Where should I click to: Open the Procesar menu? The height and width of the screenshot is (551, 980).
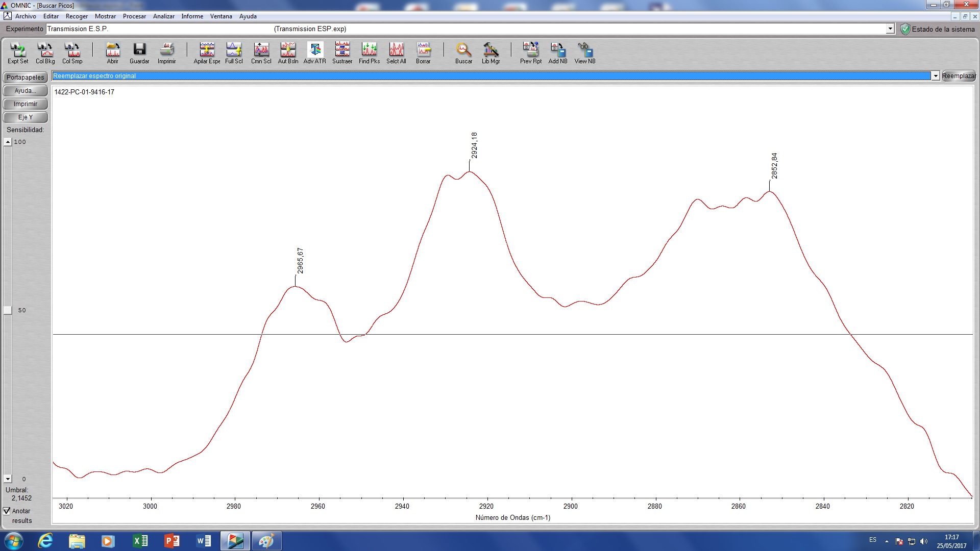(134, 16)
